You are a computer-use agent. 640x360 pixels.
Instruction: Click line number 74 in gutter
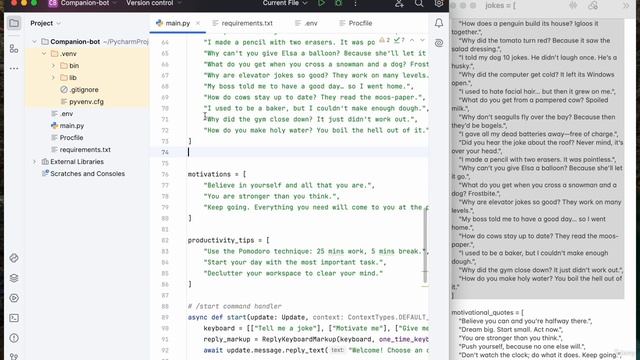tap(164, 152)
